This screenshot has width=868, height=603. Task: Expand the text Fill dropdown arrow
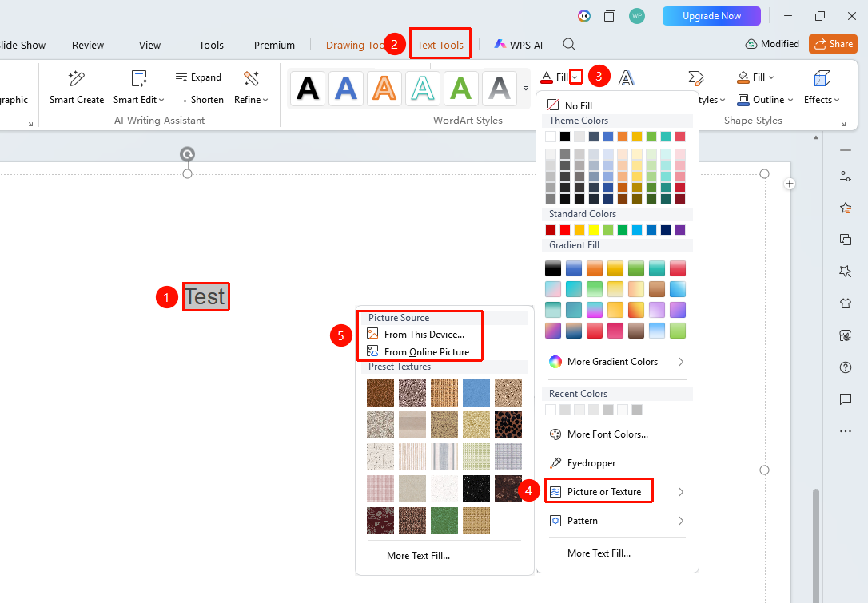coord(576,77)
